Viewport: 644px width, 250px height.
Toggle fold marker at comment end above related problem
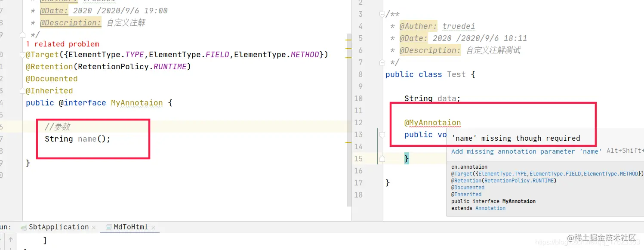point(22,34)
